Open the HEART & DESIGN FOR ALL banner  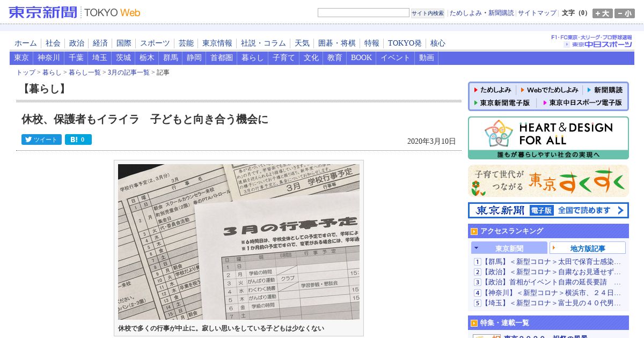point(548,138)
